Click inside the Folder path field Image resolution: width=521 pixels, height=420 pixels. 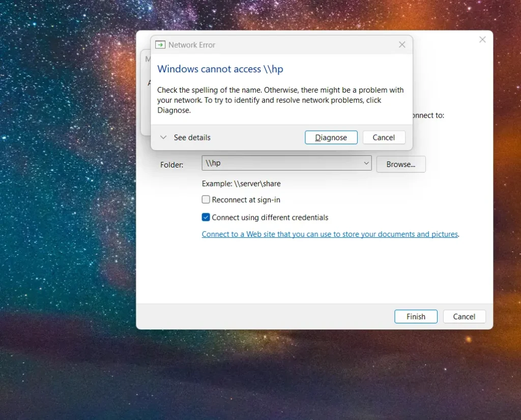(x=280, y=163)
